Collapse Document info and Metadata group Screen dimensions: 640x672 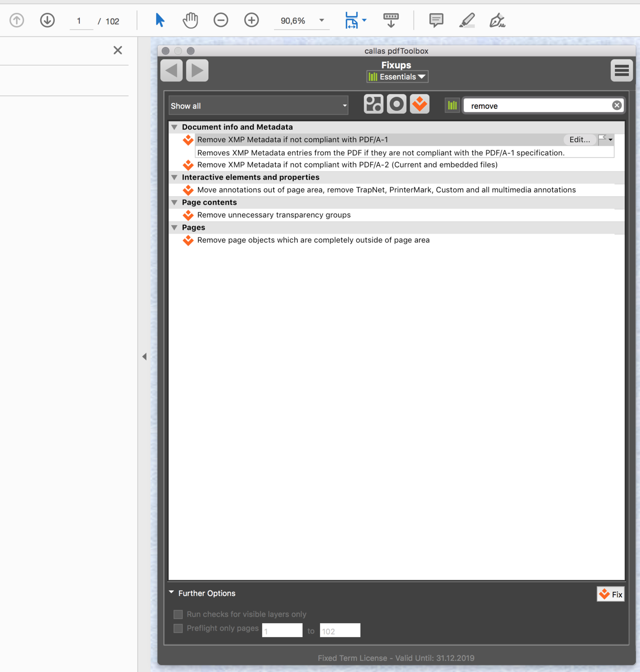(175, 127)
